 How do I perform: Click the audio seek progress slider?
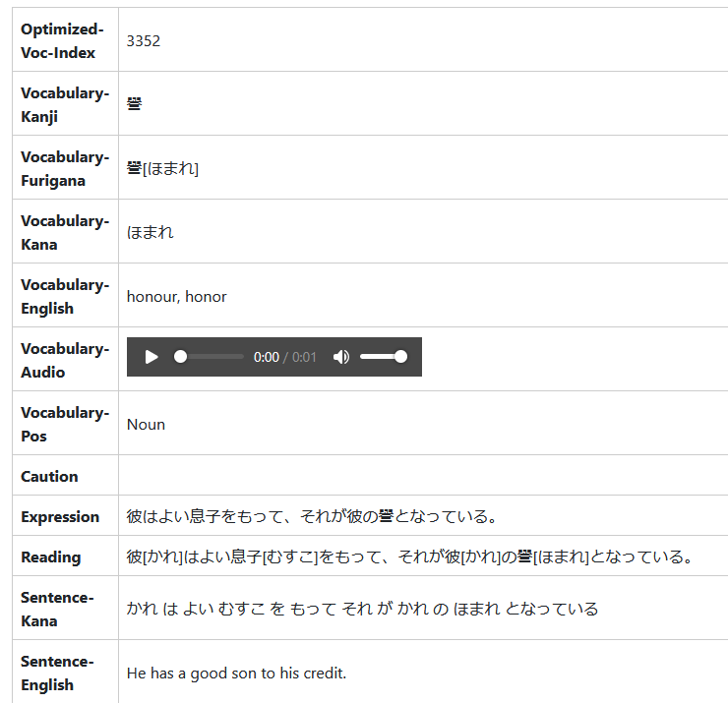point(209,357)
